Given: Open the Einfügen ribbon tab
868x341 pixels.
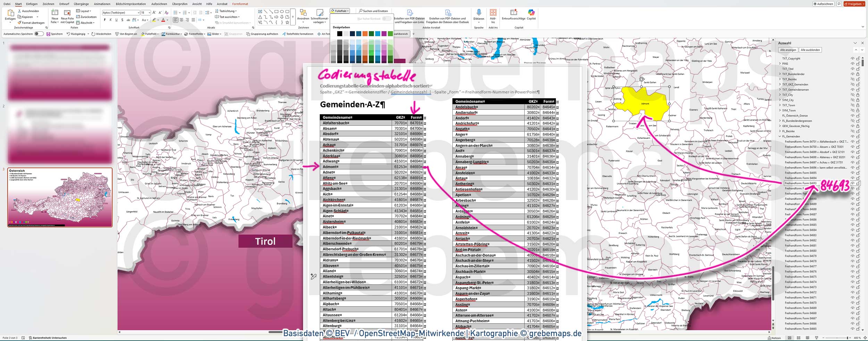Looking at the screenshot, I should (x=32, y=4).
